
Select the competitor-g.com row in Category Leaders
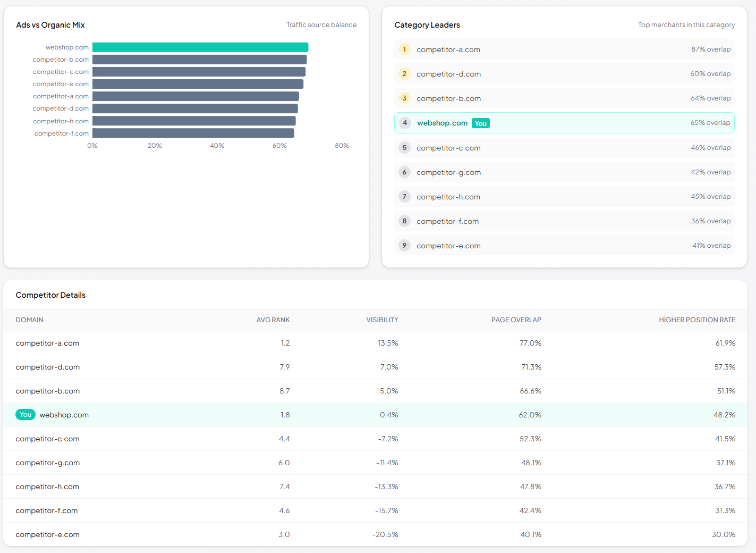point(564,172)
